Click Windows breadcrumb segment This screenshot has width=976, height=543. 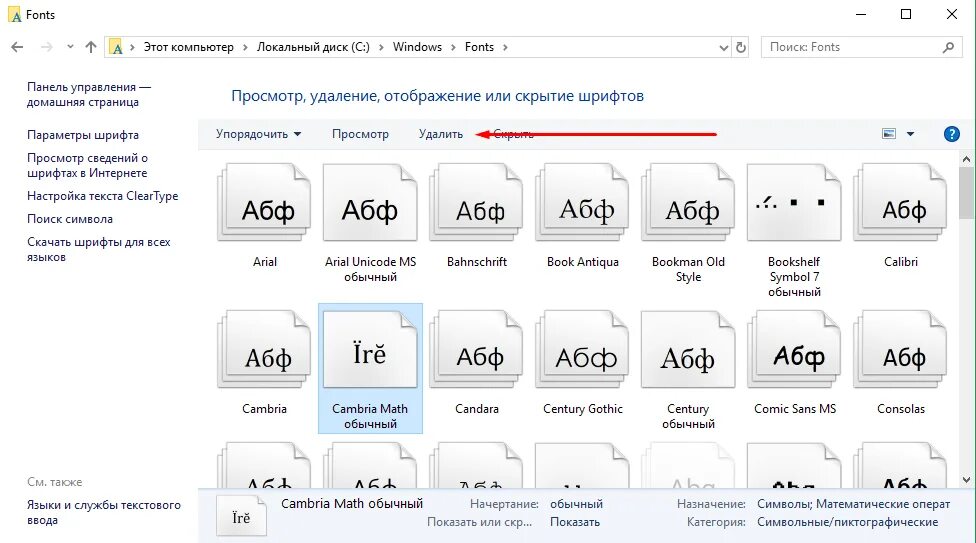point(417,47)
